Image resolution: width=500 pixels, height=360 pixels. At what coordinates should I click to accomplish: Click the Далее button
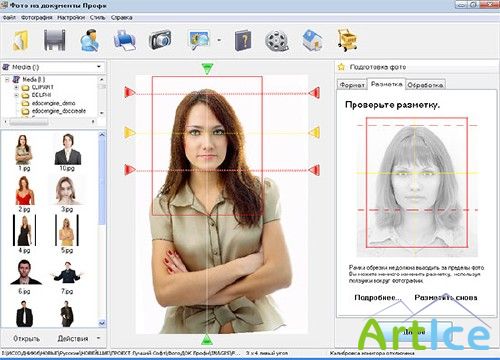[415, 332]
